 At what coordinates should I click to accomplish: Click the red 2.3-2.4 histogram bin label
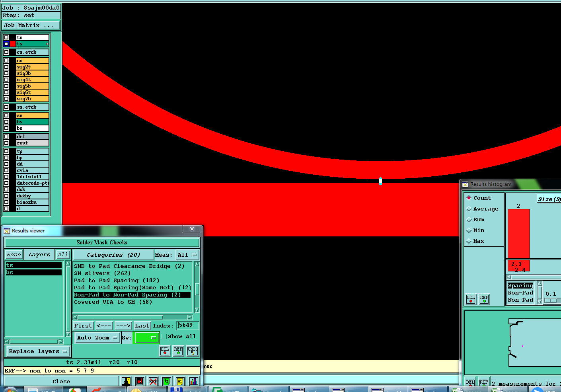click(518, 266)
